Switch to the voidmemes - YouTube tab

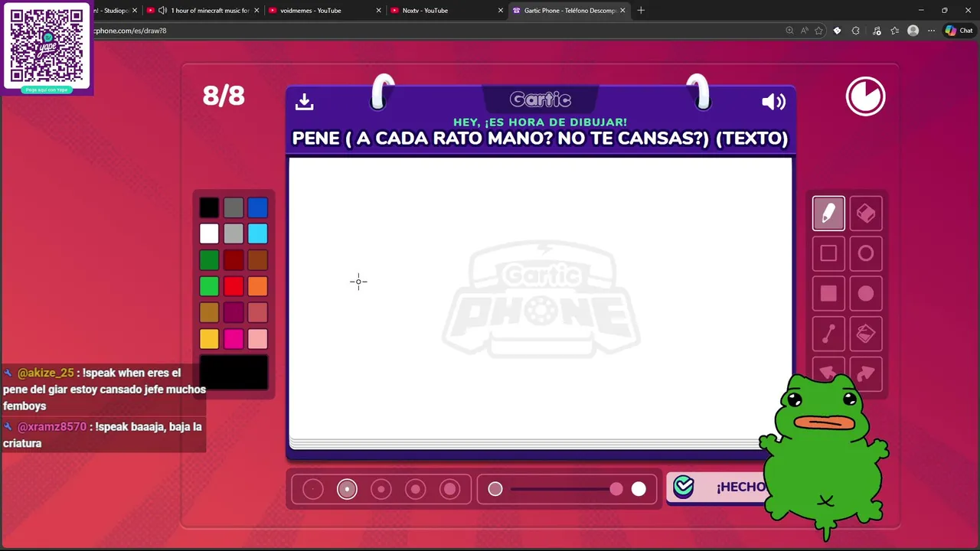pyautogui.click(x=325, y=11)
